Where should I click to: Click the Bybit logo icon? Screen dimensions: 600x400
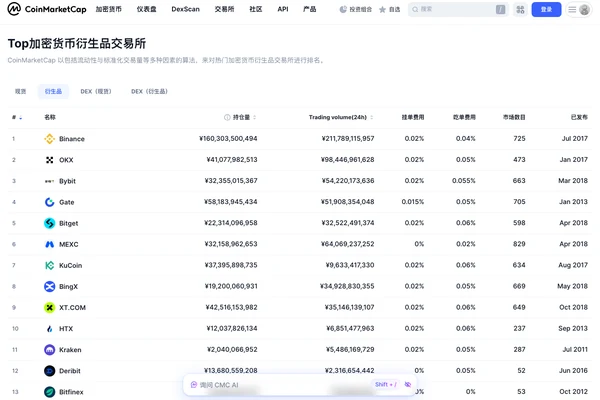49,181
